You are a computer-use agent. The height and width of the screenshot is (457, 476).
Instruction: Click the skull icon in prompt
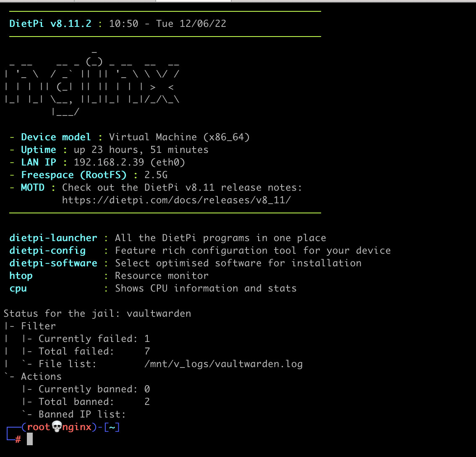(57, 427)
